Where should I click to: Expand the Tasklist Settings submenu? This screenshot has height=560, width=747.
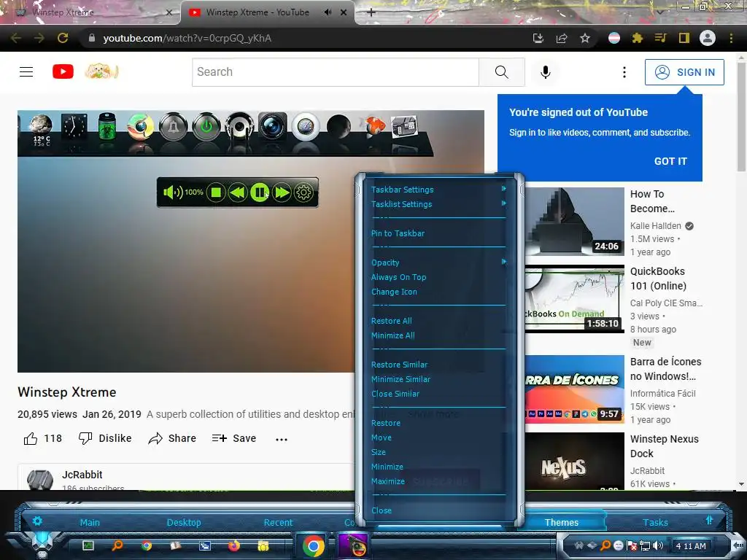[438, 204]
